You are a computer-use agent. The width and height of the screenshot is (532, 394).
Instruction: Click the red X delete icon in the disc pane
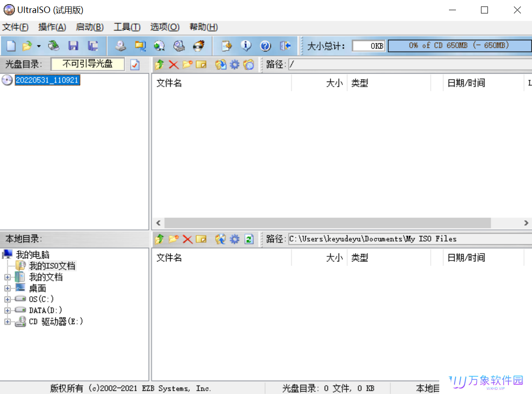pos(173,64)
